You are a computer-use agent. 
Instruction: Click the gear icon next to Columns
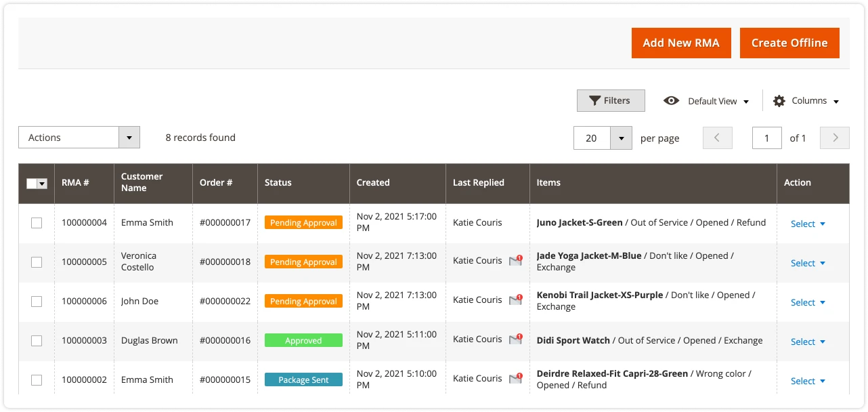(779, 101)
